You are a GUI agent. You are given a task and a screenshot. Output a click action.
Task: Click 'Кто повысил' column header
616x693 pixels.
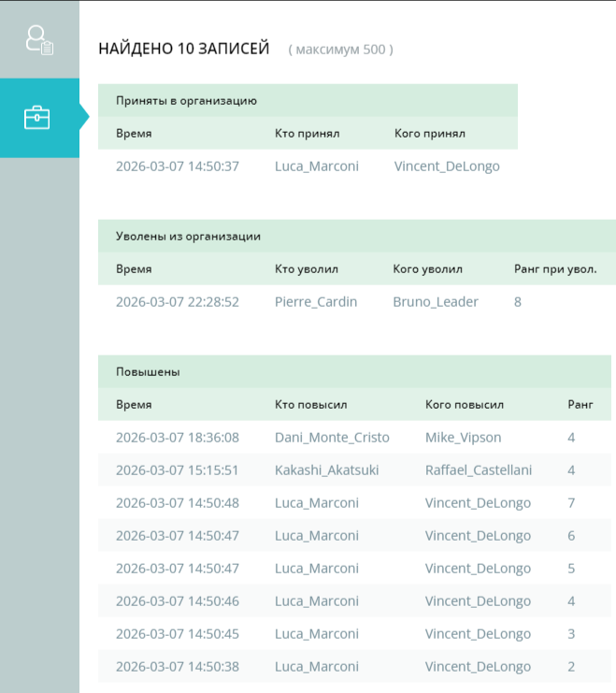point(310,405)
